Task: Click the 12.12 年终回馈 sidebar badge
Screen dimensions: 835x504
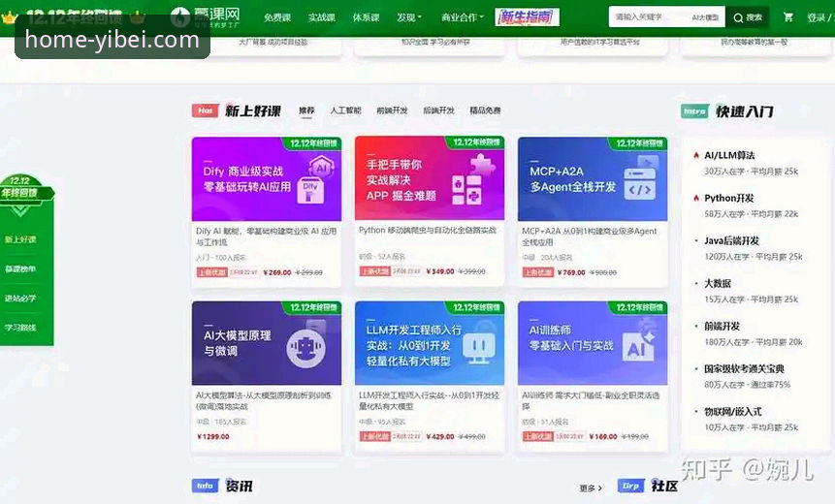Action: (24, 190)
